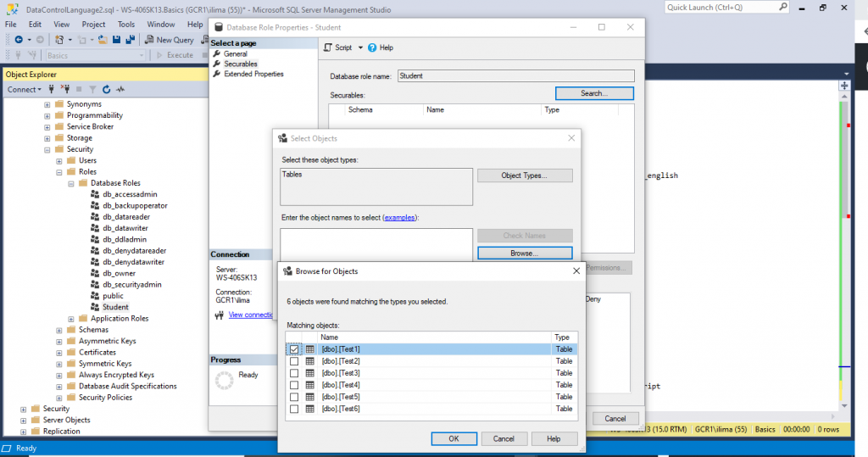Click the Help question mark icon

tap(372, 47)
